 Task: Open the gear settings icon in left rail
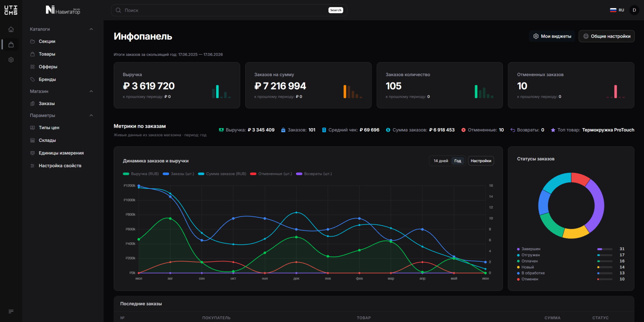click(x=11, y=60)
